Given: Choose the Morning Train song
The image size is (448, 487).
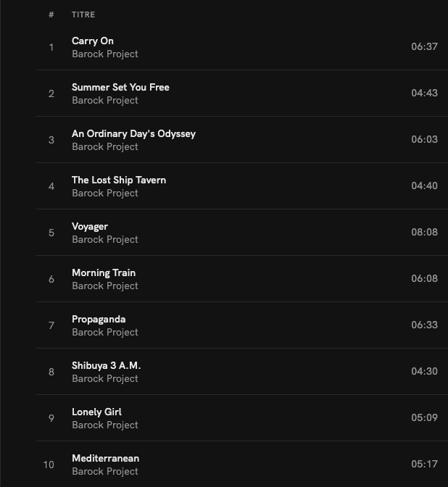Looking at the screenshot, I should pyautogui.click(x=104, y=273).
